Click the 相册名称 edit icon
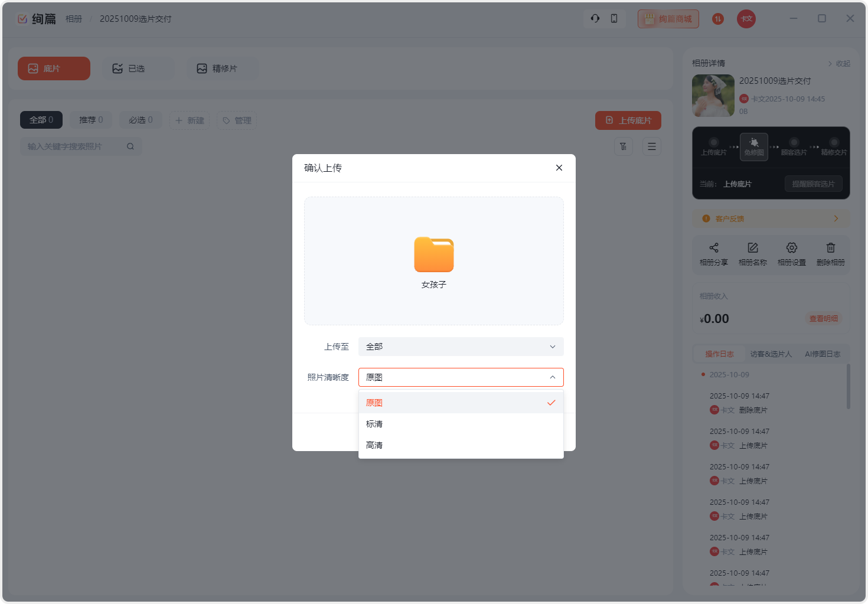 pyautogui.click(x=752, y=248)
